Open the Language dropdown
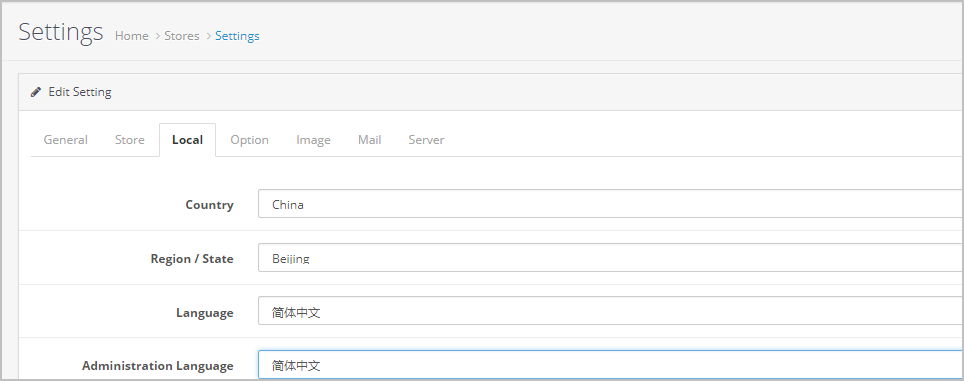The height and width of the screenshot is (381, 964). point(610,311)
